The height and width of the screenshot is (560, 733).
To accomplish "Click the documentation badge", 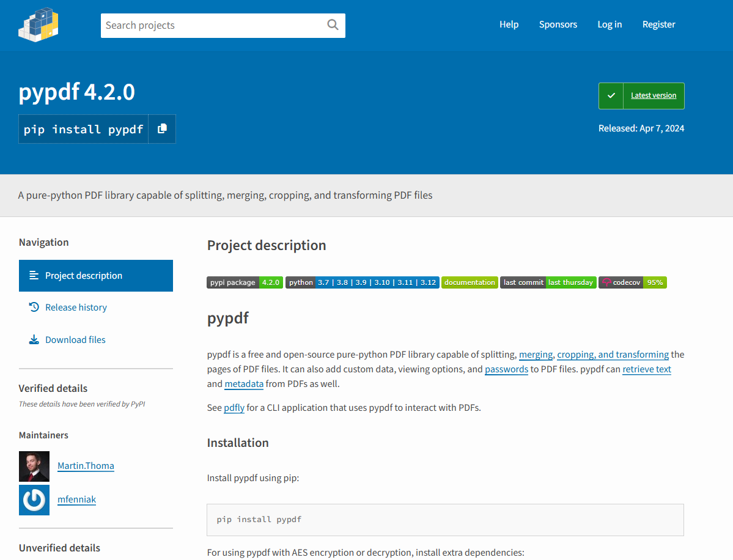I will 470,282.
